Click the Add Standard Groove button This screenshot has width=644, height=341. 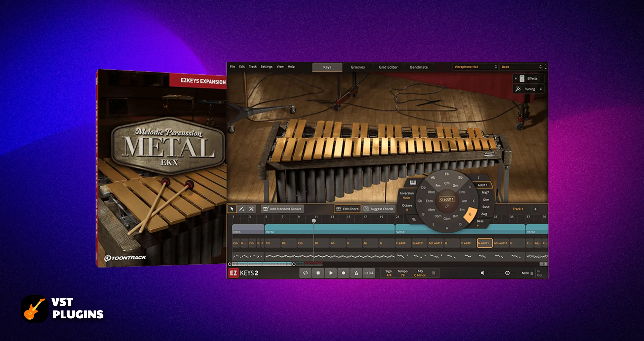point(283,209)
